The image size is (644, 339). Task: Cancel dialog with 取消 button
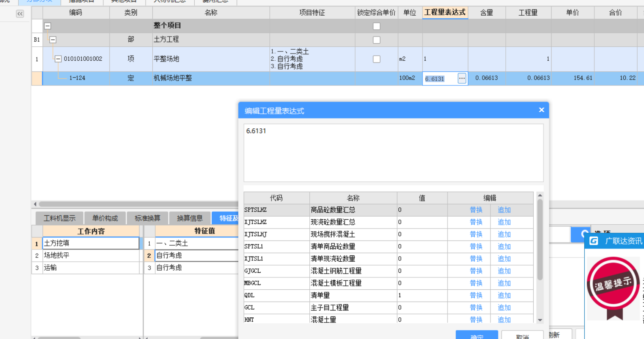(523, 335)
